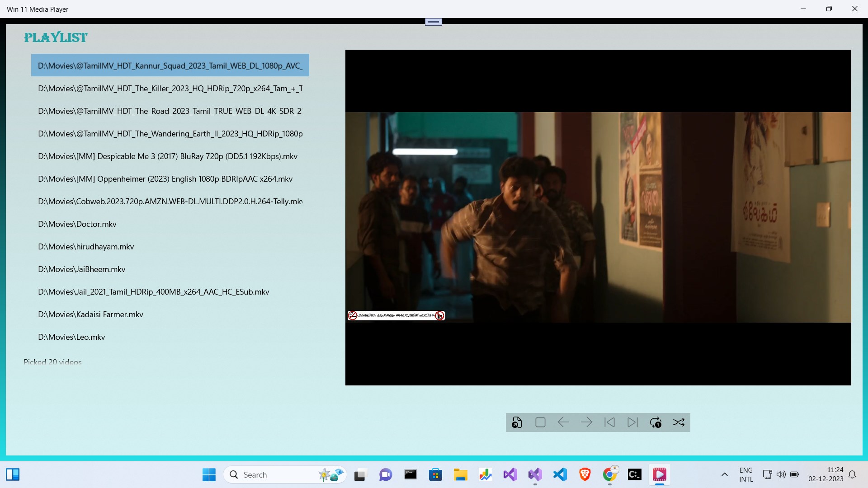Skip to the next playlist video
868x488 pixels.
(x=632, y=422)
